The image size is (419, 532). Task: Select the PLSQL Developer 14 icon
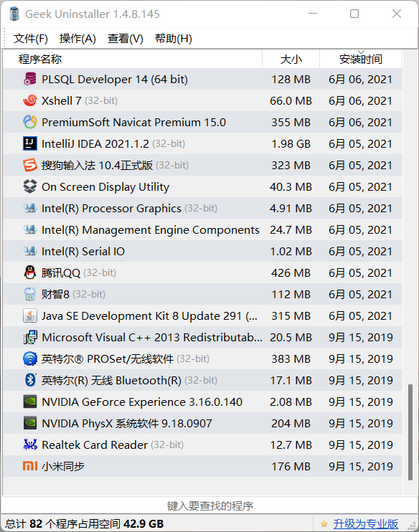pos(30,79)
